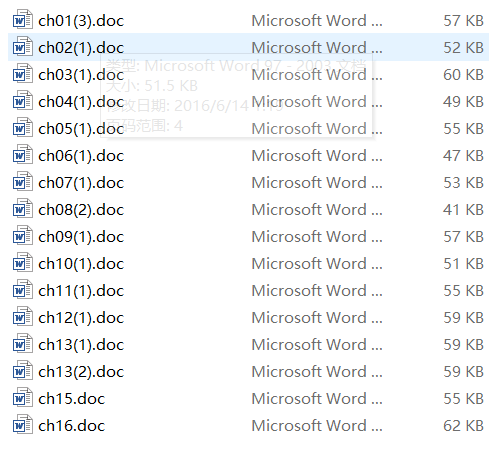The height and width of the screenshot is (452, 493).
Task: Select the file name ch13(2).doc
Action: tap(81, 372)
